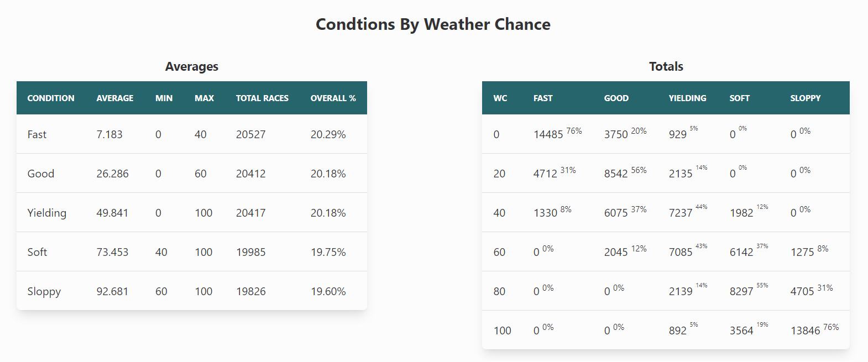Image resolution: width=868 pixels, height=362 pixels.
Task: Click the Totals table title
Action: coord(666,66)
